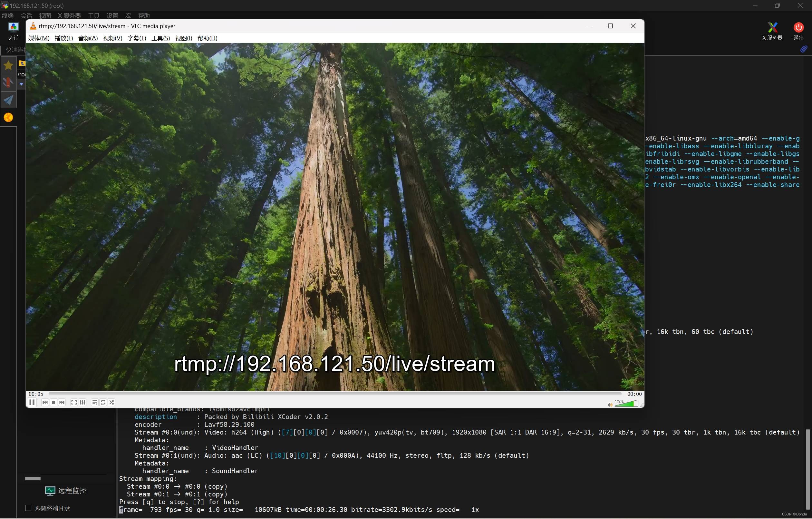Toggle VLC loop mode
The image size is (812, 519).
103,402
